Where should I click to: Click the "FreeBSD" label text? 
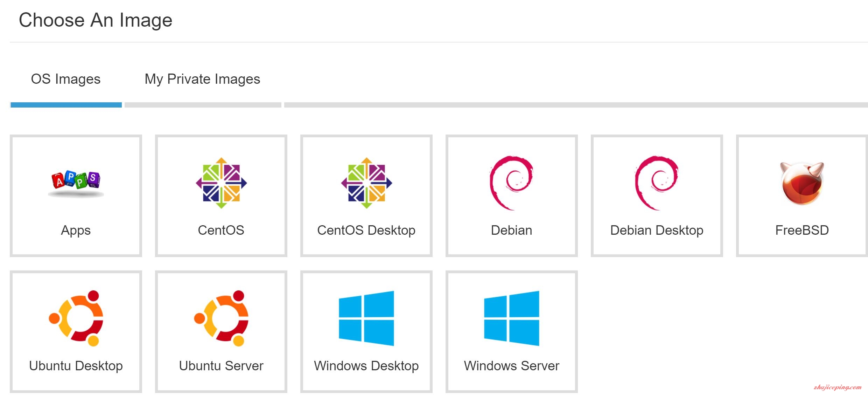(802, 230)
